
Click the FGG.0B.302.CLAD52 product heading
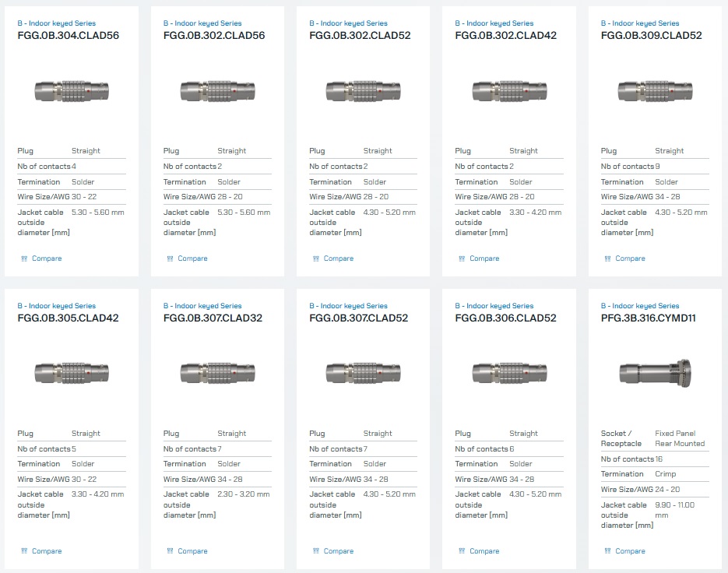[360, 36]
